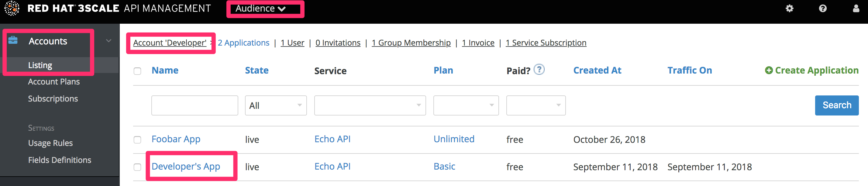This screenshot has width=868, height=186.
Task: Open the State filter dropdown showing All
Action: (275, 105)
